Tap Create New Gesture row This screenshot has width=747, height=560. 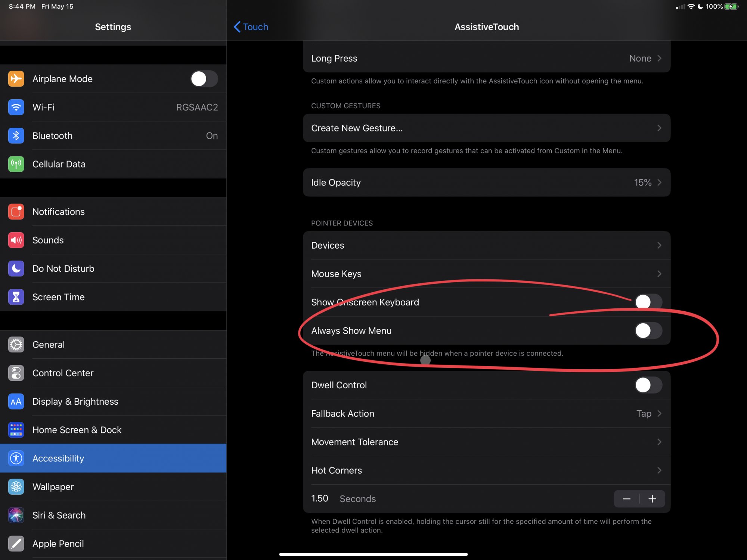click(486, 128)
